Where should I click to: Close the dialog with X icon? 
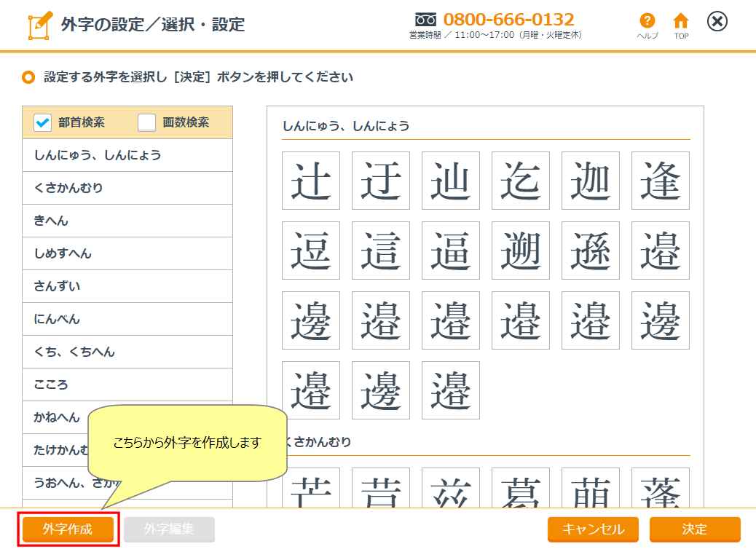(x=717, y=22)
